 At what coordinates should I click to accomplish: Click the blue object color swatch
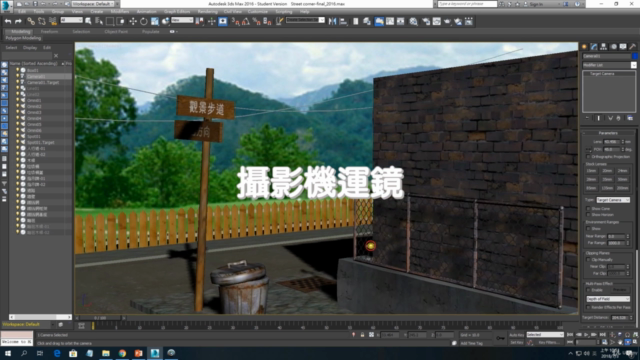click(x=634, y=56)
